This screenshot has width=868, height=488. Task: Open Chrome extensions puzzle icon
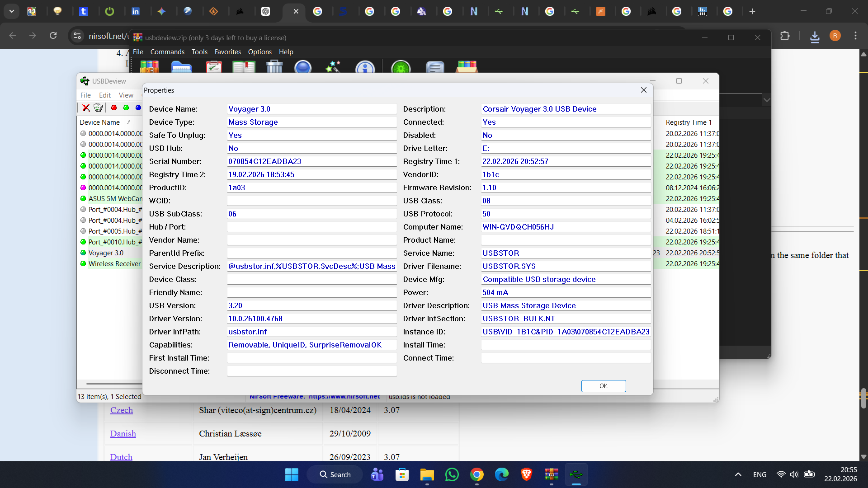click(785, 36)
